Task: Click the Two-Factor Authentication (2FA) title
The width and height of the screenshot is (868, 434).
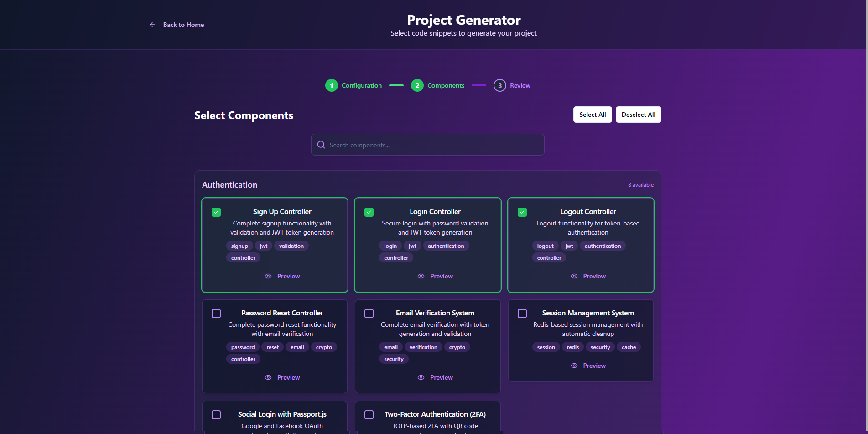Action: (435, 414)
